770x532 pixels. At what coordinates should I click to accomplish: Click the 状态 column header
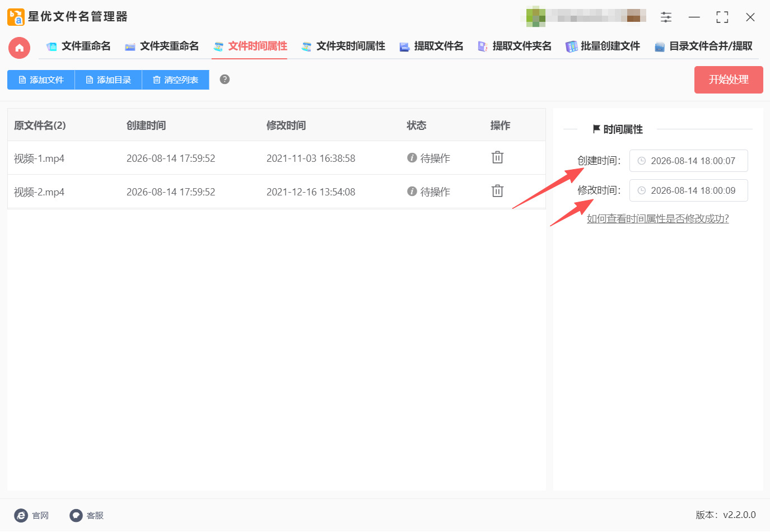417,125
